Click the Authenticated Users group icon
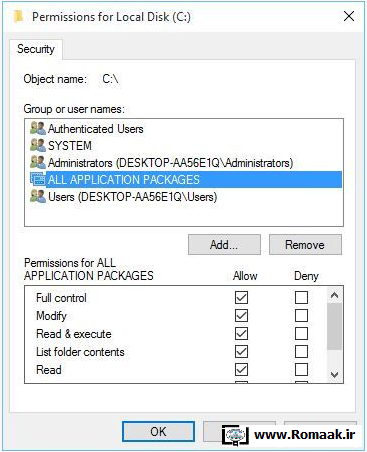367x452 pixels. [37, 128]
